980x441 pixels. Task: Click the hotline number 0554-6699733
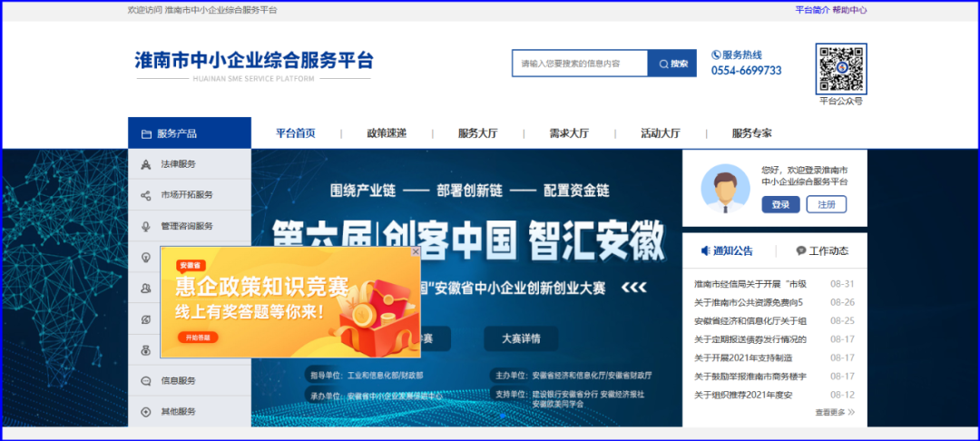[x=746, y=71]
